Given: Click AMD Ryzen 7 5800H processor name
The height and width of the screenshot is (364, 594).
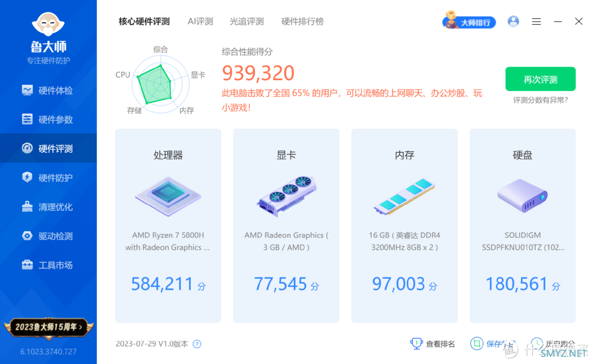Looking at the screenshot, I should click(168, 241).
